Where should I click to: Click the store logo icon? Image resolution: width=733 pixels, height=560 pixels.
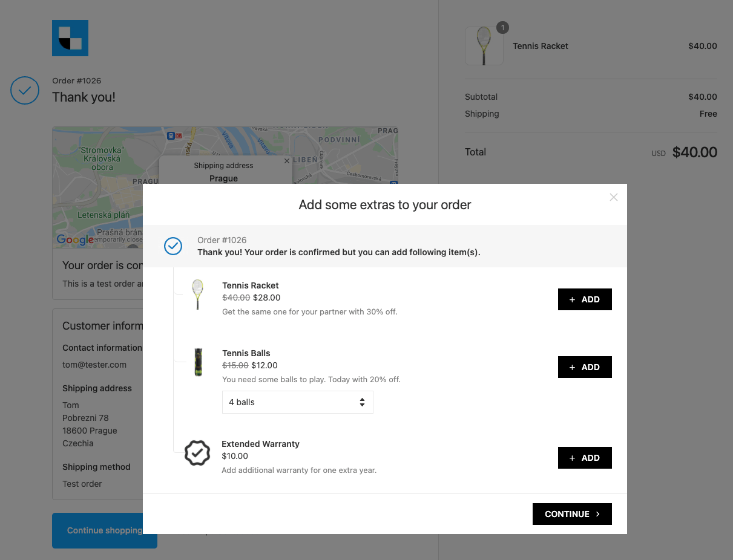pos(70,38)
